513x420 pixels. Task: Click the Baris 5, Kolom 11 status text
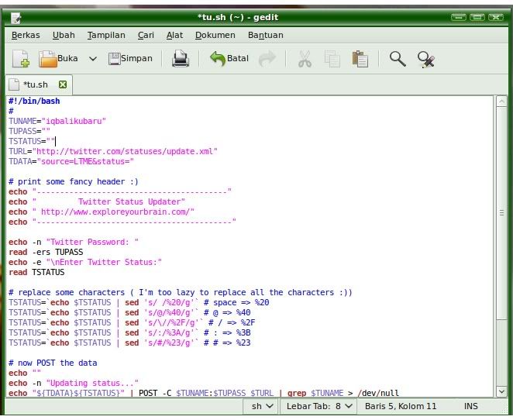click(x=401, y=406)
